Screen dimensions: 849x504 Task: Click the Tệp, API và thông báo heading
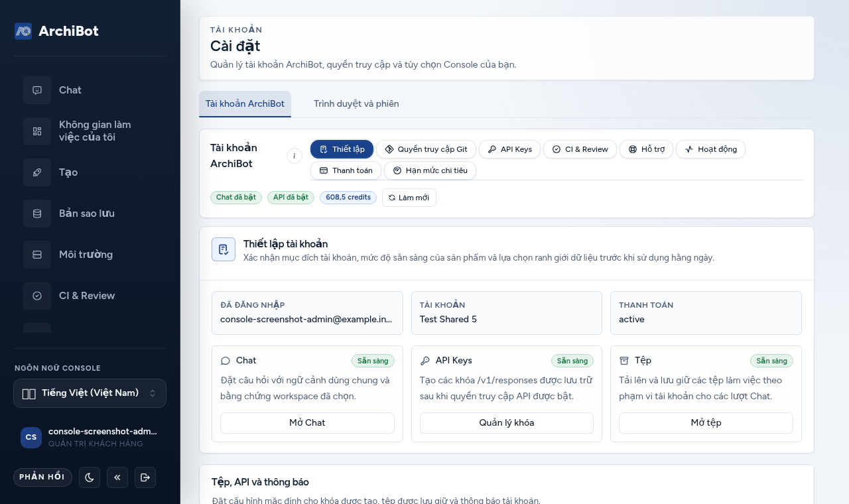click(260, 482)
